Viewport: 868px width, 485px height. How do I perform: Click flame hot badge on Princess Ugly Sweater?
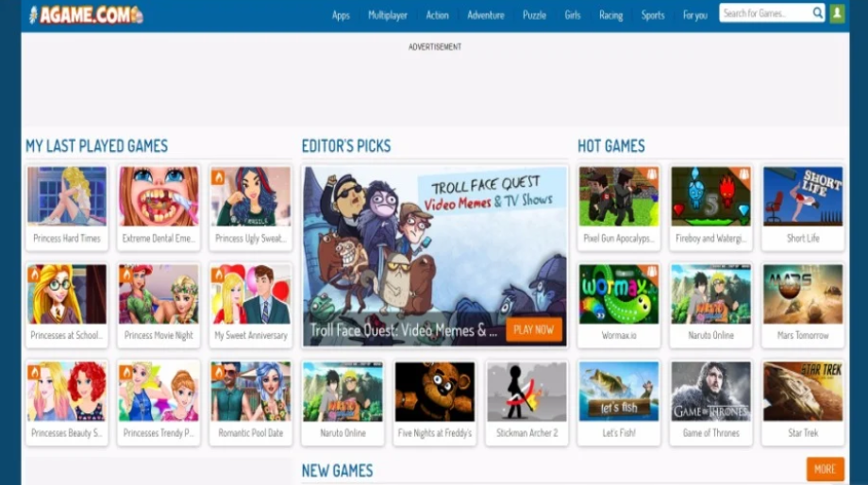(x=218, y=177)
